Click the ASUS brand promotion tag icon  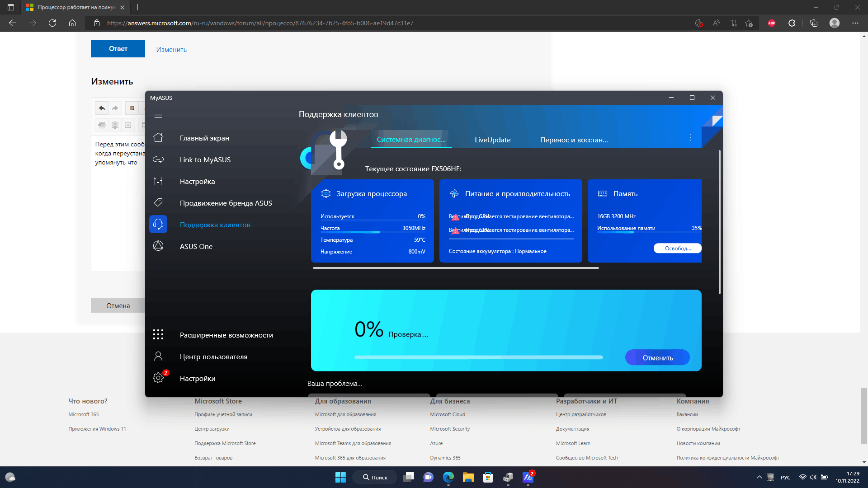click(x=158, y=203)
